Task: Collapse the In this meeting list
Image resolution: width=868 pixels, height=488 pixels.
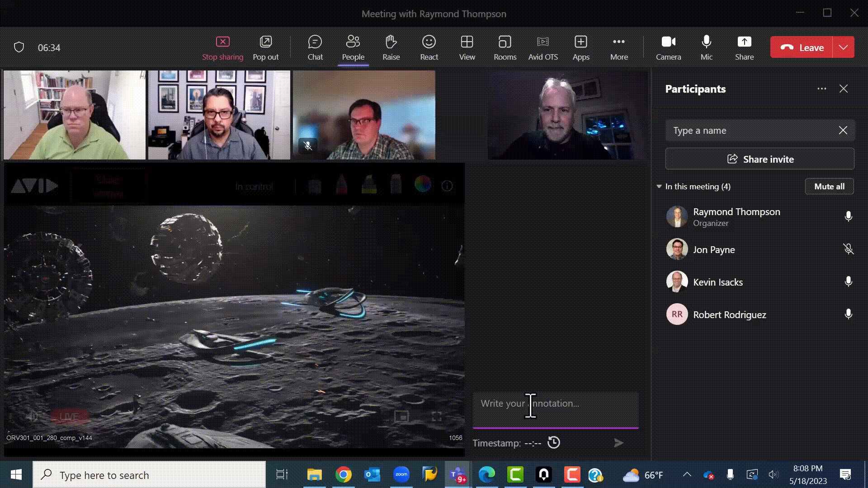Action: [659, 187]
